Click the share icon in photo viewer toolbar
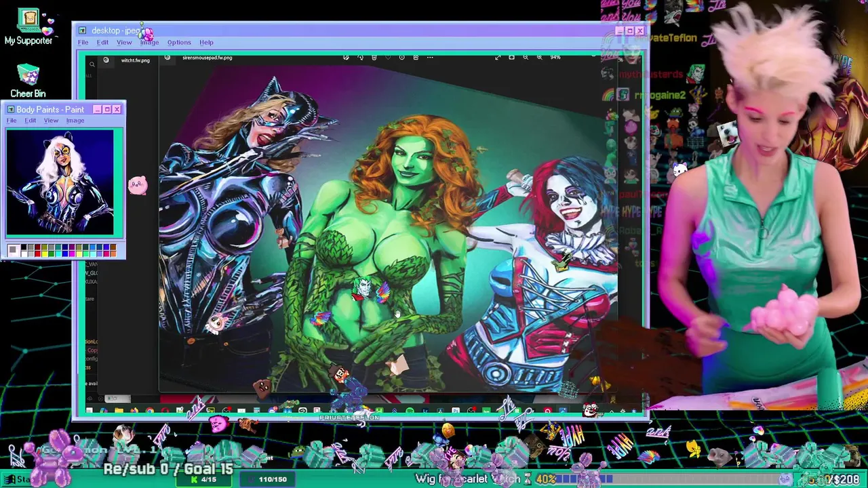Screen dimensions: 868x488 click(416, 58)
